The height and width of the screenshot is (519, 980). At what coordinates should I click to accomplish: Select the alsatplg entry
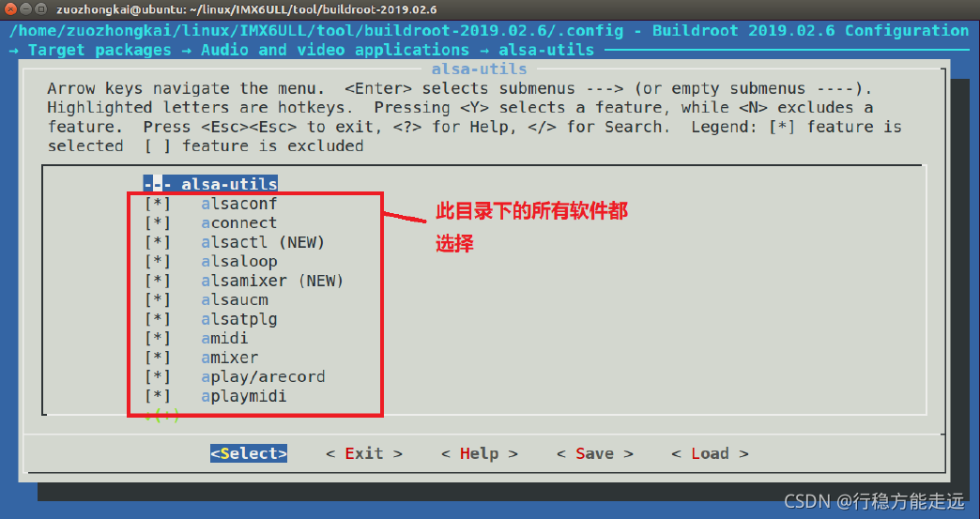pyautogui.click(x=239, y=319)
